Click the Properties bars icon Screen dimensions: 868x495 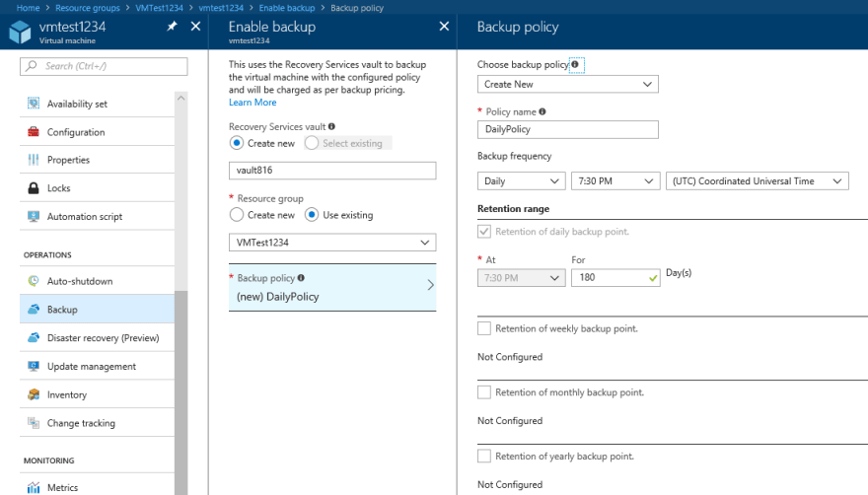34,160
